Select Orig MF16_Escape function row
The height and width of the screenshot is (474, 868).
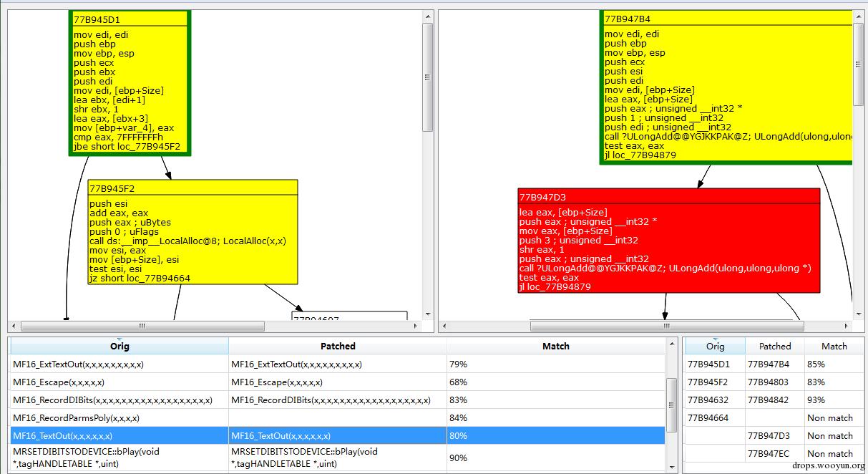pos(120,382)
